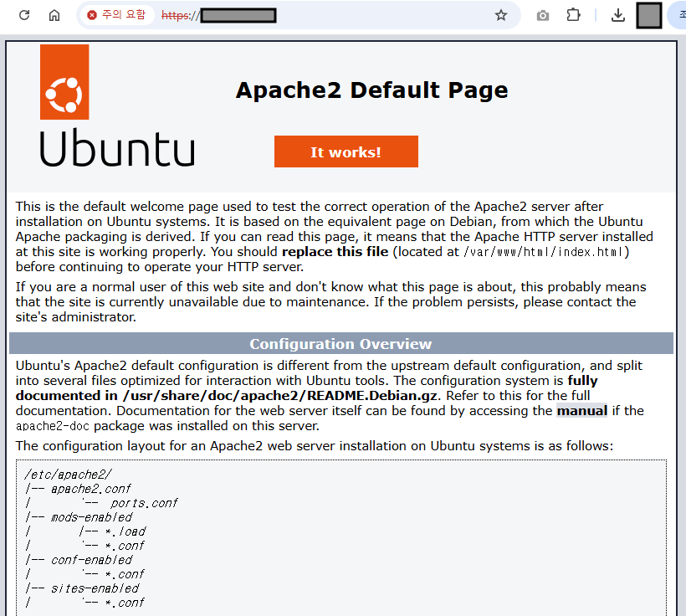Go to the browser home page icon

(54, 15)
